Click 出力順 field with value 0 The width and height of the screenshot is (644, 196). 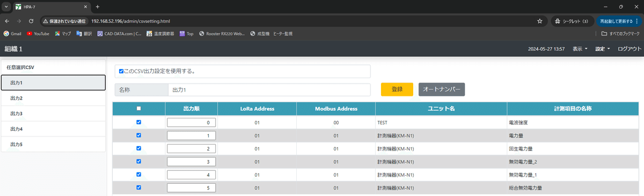[x=192, y=122]
